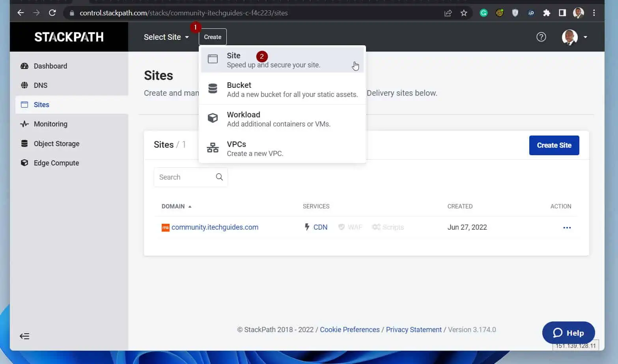The height and width of the screenshot is (364, 618).
Task: Click the Monitoring pulse icon
Action: click(24, 124)
